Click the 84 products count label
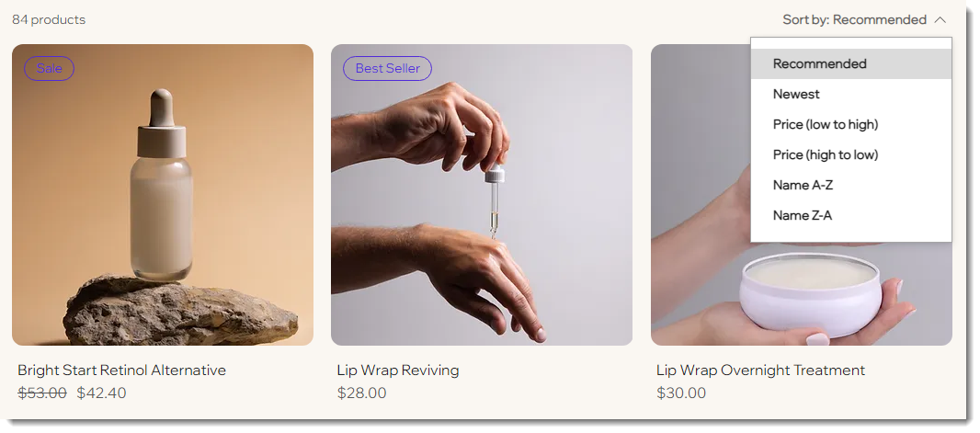 (x=49, y=20)
